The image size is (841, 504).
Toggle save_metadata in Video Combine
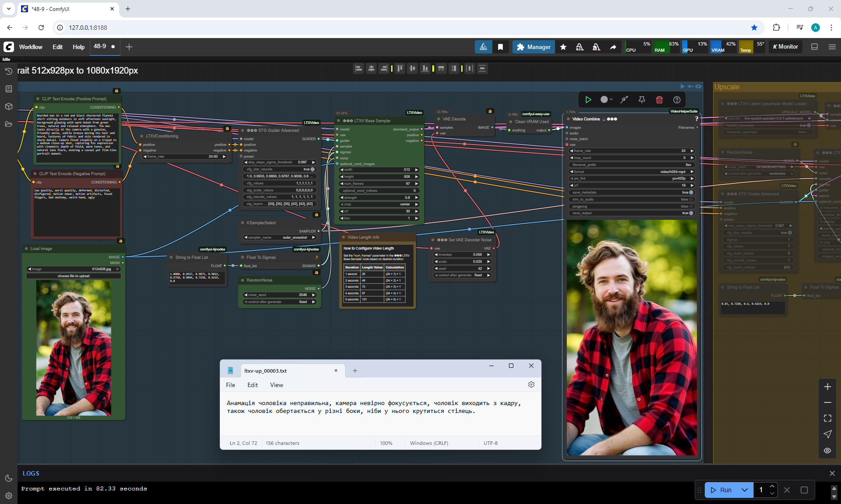[x=691, y=192]
